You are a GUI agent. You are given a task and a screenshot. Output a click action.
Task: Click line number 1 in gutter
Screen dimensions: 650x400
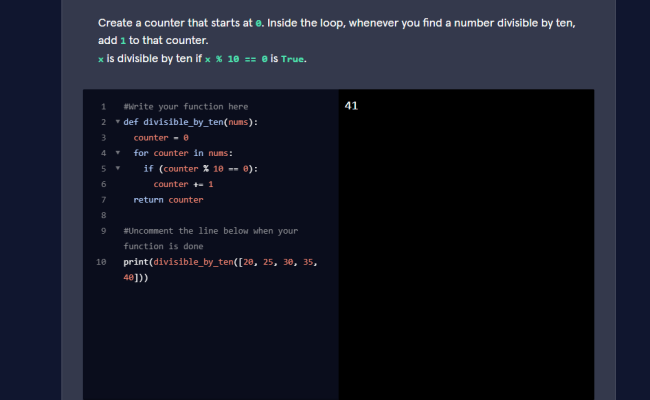(104, 107)
